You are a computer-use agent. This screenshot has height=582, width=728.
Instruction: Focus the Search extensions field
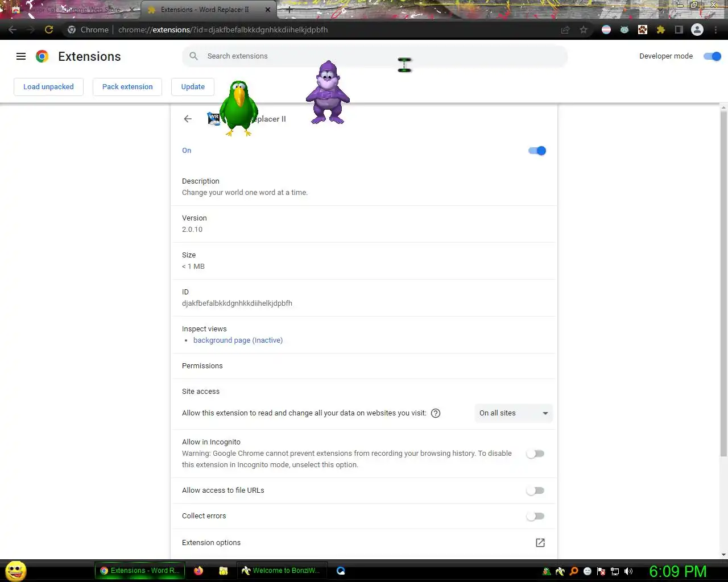tap(375, 56)
